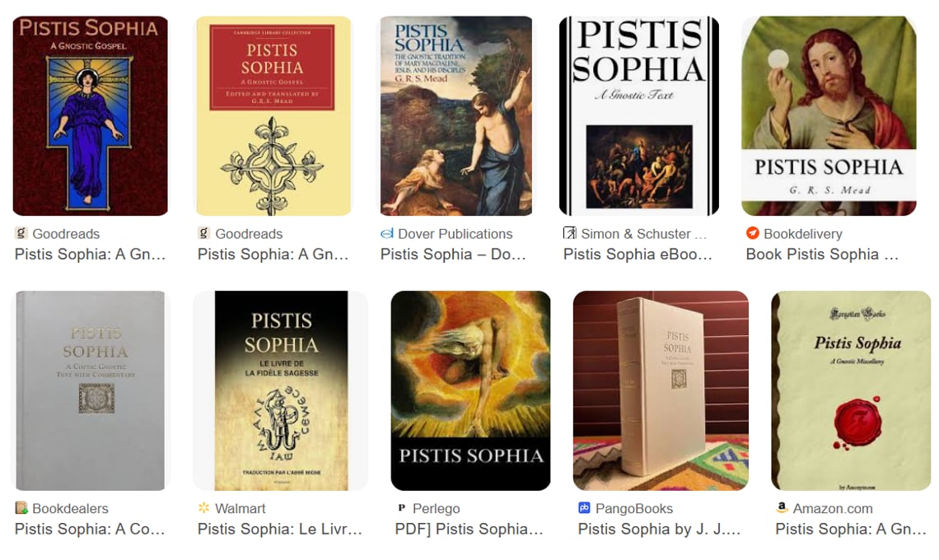Open the yellow Cambridge Library Collection cover
The height and width of the screenshot is (560, 939).
tap(273, 115)
